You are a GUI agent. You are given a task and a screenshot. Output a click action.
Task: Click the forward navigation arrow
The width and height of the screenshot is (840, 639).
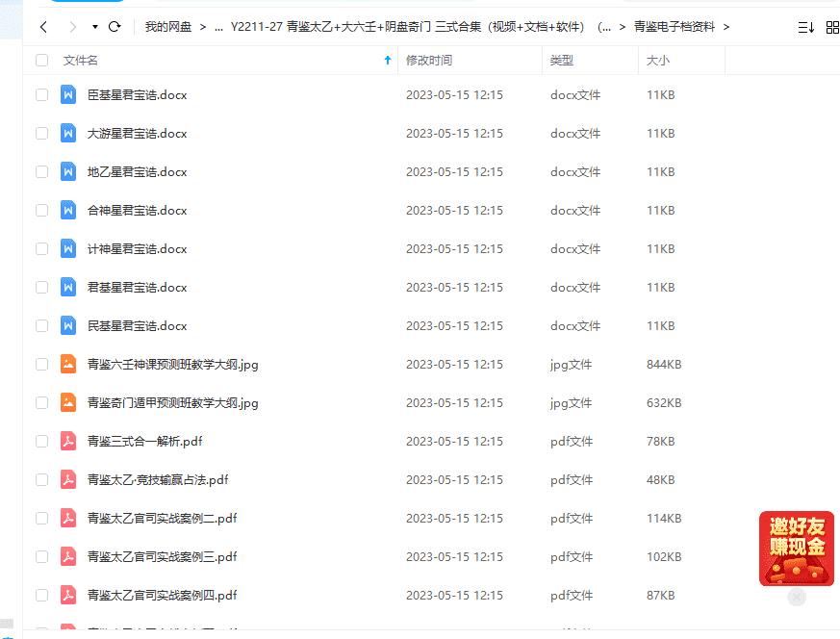click(x=73, y=27)
